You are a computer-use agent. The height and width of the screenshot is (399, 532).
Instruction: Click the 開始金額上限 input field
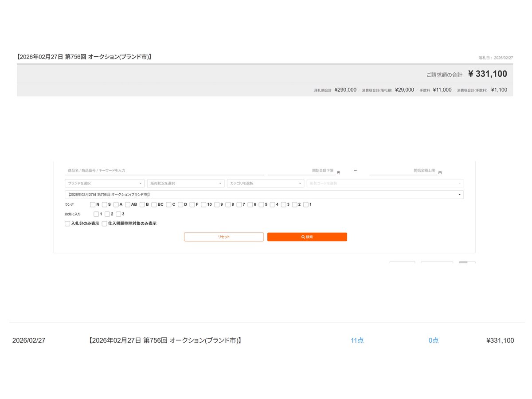coord(403,170)
